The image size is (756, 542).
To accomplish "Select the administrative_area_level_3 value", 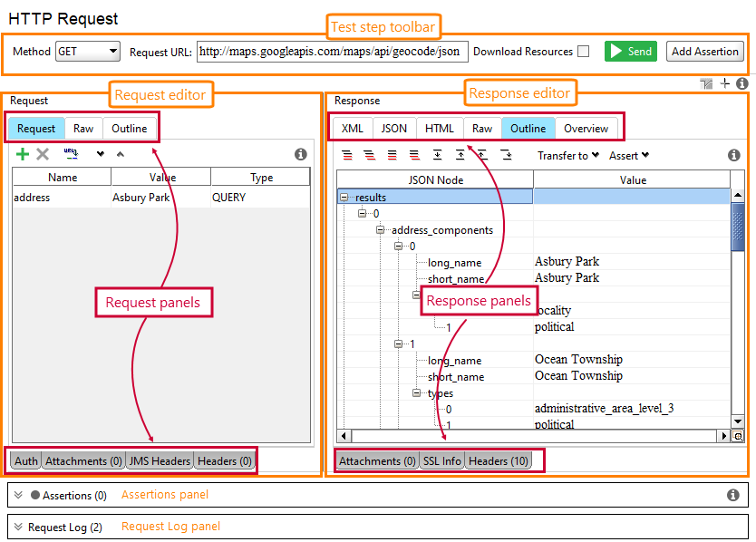I will pos(604,409).
